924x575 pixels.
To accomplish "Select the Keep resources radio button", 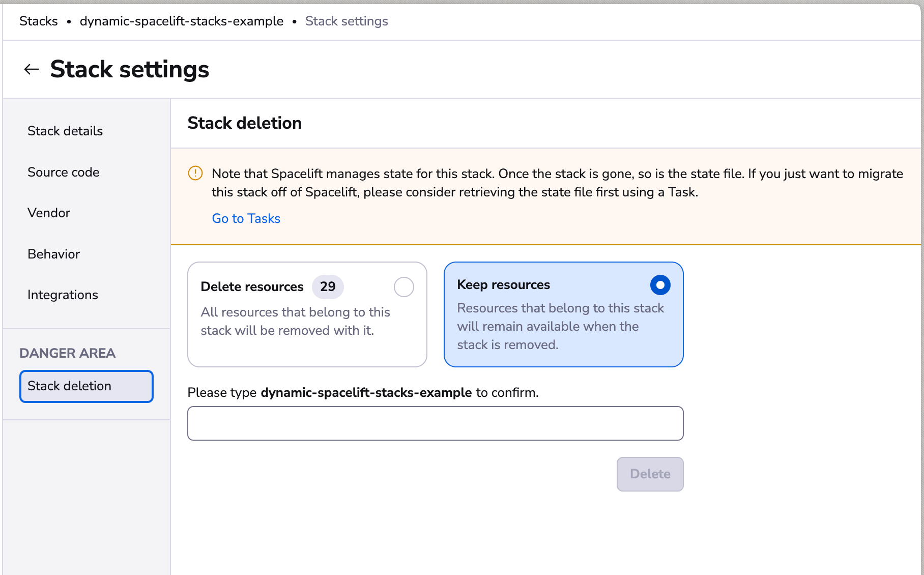I will [660, 285].
